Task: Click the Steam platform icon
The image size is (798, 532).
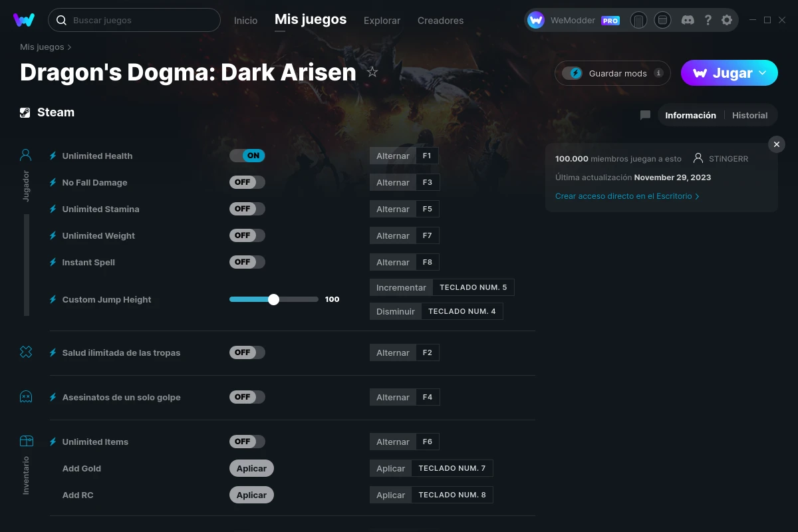Action: pos(25,112)
